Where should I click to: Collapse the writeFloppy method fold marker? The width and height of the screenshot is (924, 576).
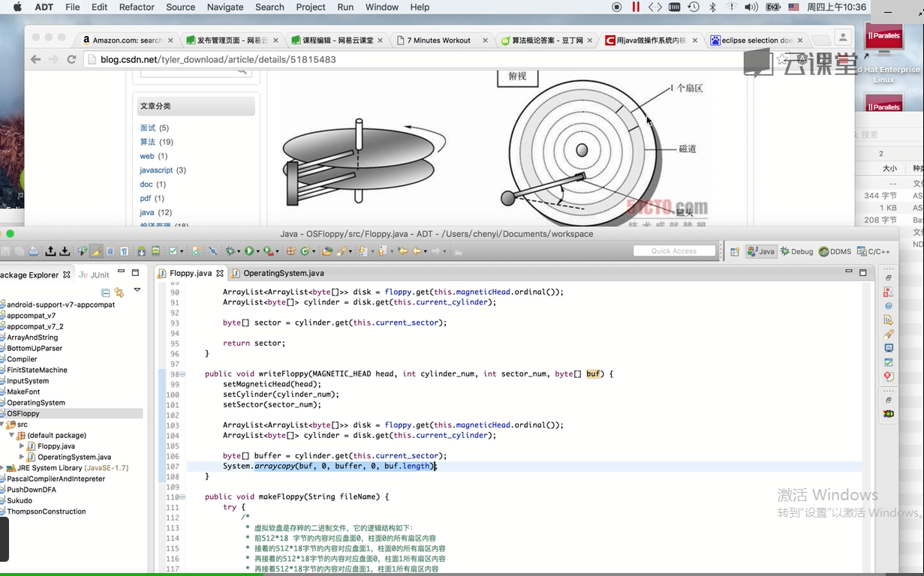coord(182,373)
